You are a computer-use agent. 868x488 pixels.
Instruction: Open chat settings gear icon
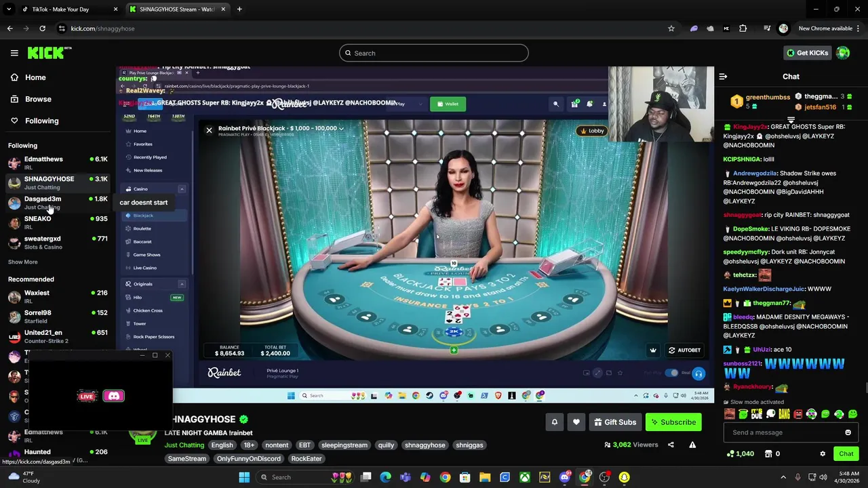coord(823,454)
